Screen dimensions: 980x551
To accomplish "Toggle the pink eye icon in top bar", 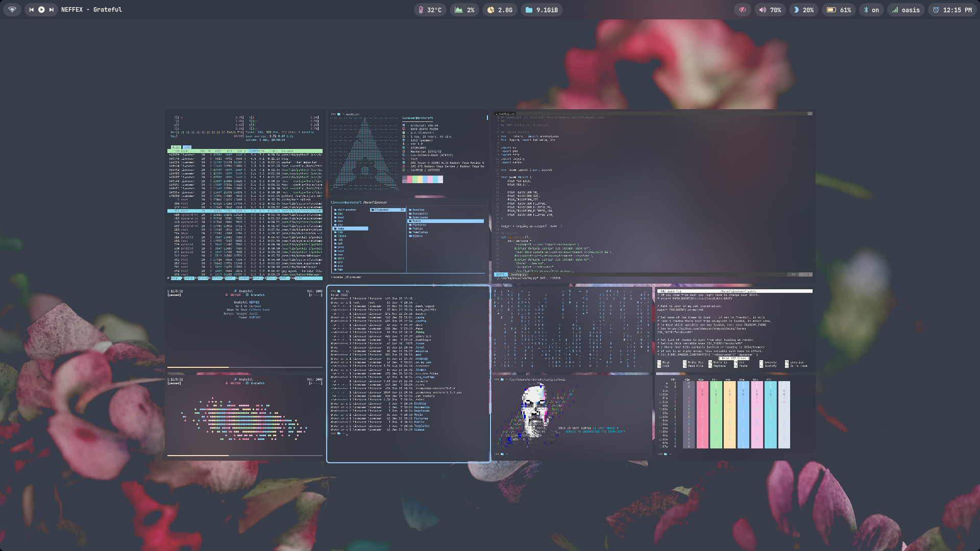I will 743,10.
